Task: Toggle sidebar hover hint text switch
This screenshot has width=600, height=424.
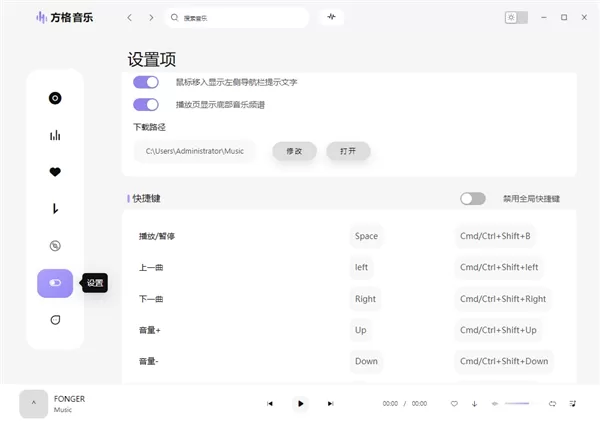Action: pos(146,82)
